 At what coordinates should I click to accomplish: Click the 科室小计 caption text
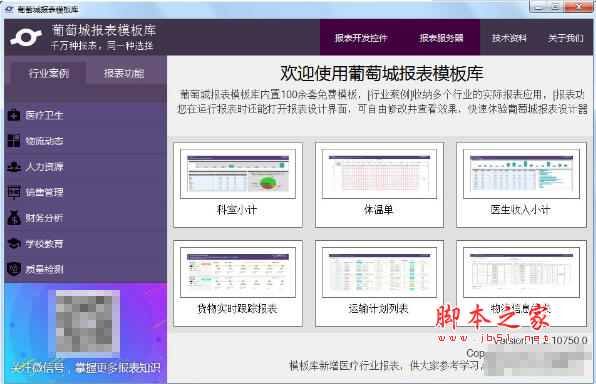coord(237,209)
